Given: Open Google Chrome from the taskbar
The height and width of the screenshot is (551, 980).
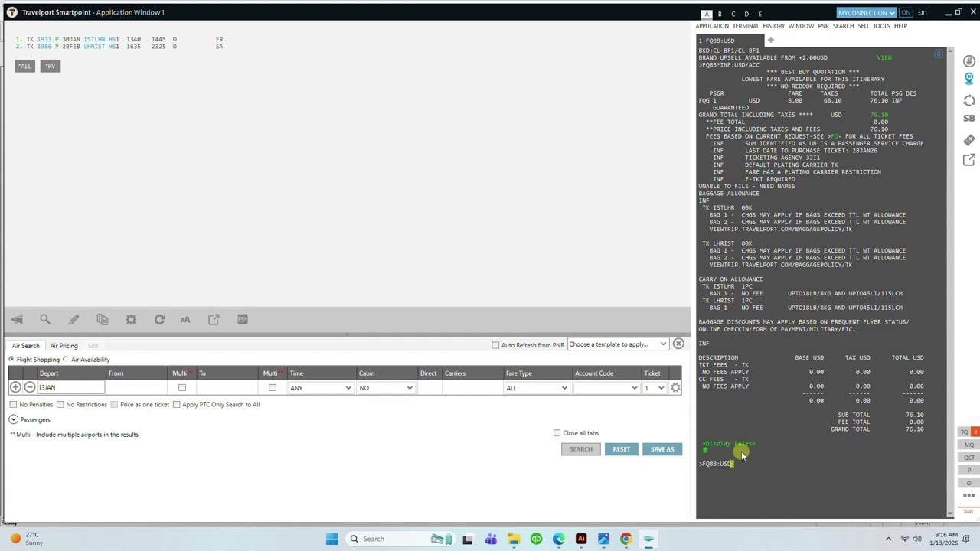Looking at the screenshot, I should tap(626, 539).
